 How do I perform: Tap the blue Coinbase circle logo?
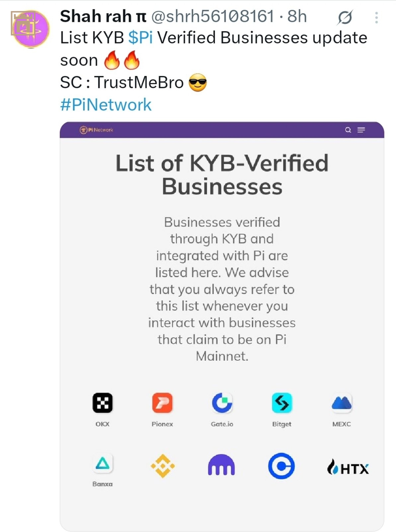281,466
